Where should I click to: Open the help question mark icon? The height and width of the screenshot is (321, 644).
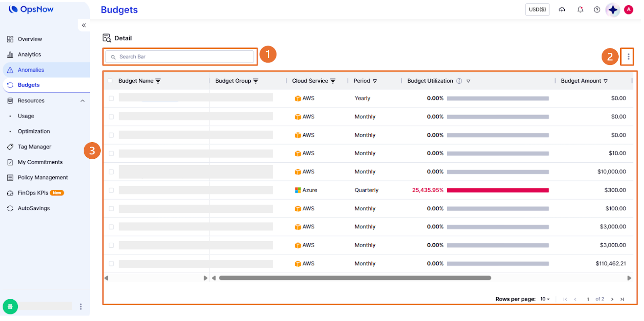point(597,10)
